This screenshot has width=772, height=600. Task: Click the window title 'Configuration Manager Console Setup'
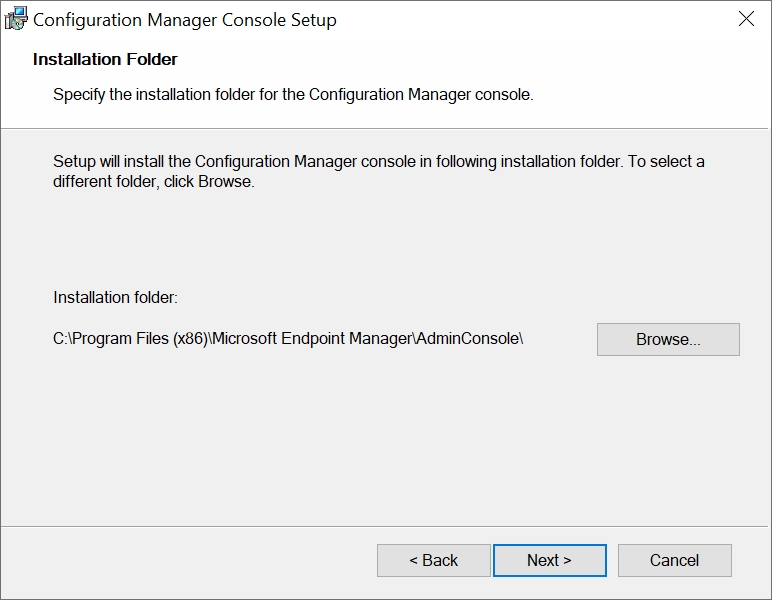(185, 20)
